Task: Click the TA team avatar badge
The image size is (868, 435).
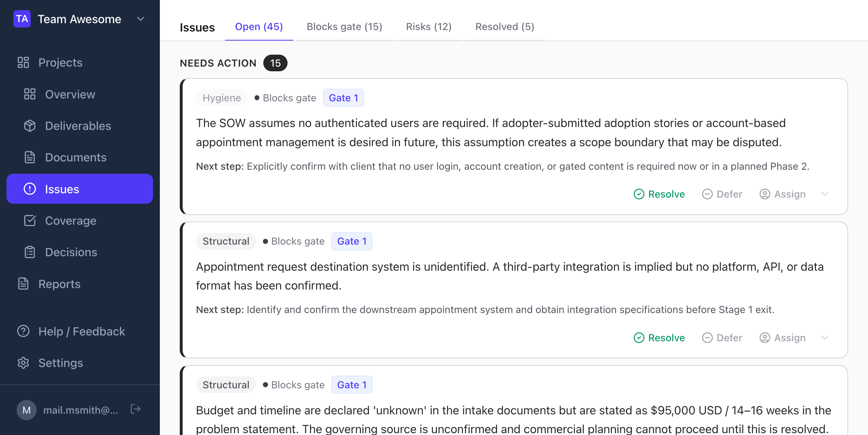Action: click(22, 19)
